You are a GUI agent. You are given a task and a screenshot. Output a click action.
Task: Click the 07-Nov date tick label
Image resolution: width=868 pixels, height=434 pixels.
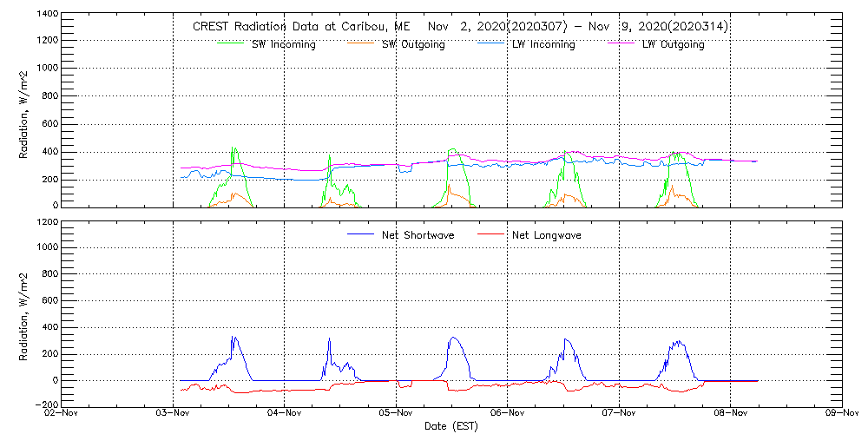pos(619,414)
